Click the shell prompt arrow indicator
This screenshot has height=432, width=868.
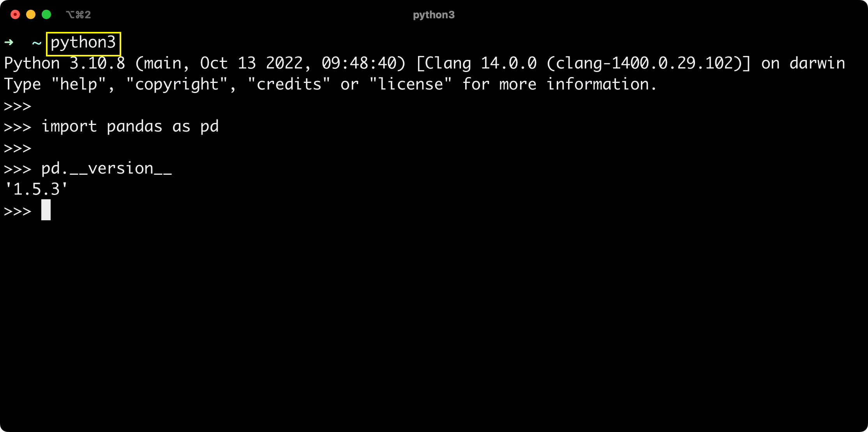(x=9, y=42)
